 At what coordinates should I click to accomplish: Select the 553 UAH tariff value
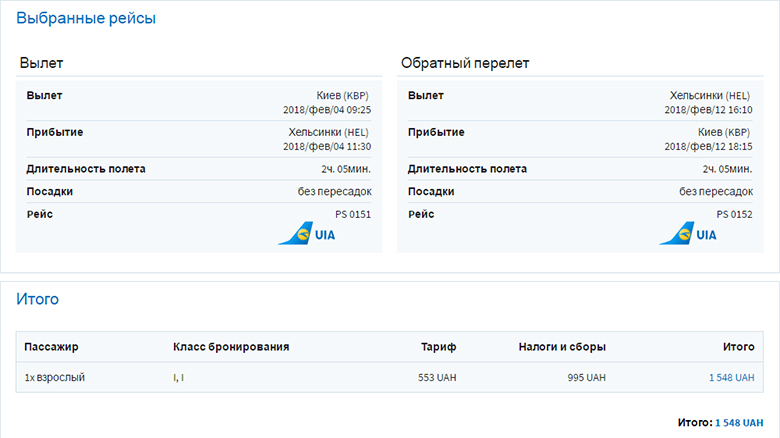click(x=437, y=377)
